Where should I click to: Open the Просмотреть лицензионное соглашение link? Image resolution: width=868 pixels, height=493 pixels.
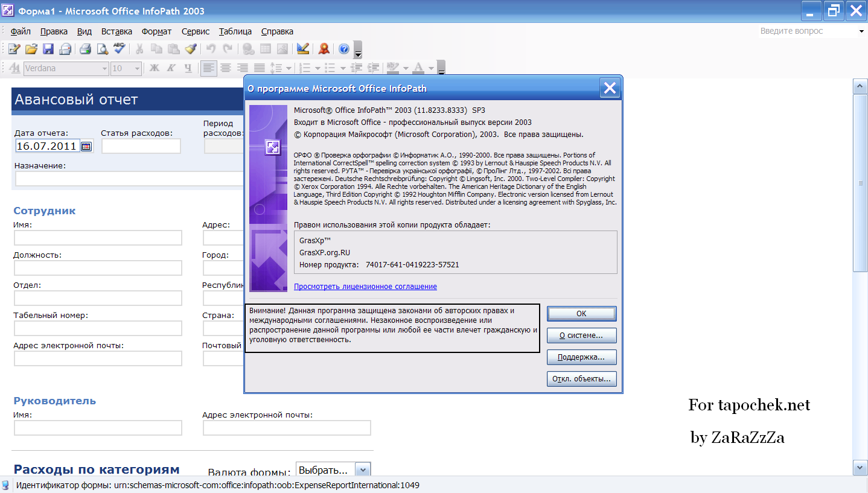pyautogui.click(x=365, y=287)
